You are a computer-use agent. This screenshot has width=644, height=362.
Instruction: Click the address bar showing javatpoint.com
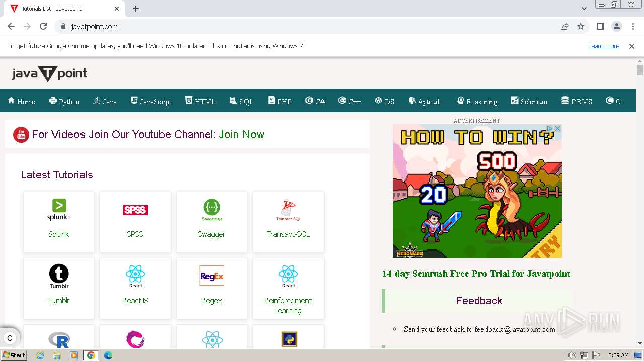[307, 27]
